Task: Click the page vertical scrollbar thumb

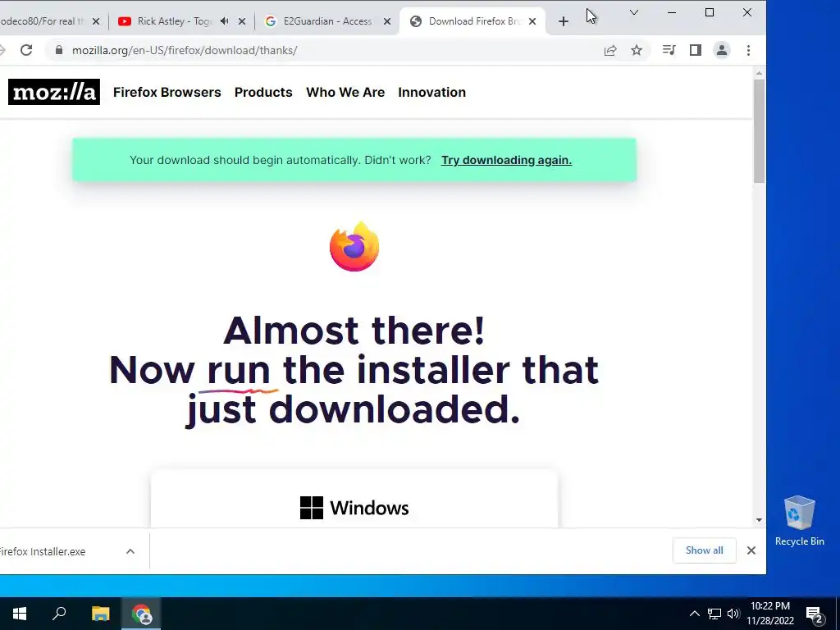Action: [759, 131]
